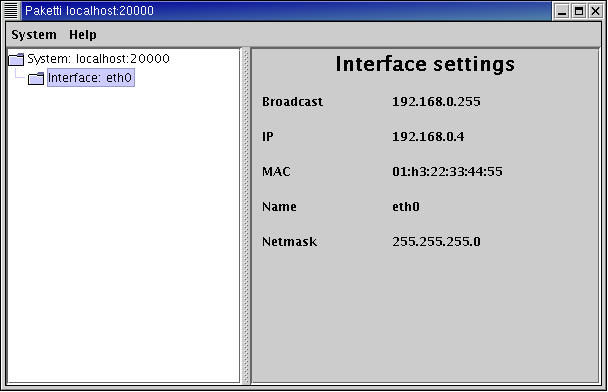
Task: Click the IP value 192.168.0.4
Action: click(428, 137)
